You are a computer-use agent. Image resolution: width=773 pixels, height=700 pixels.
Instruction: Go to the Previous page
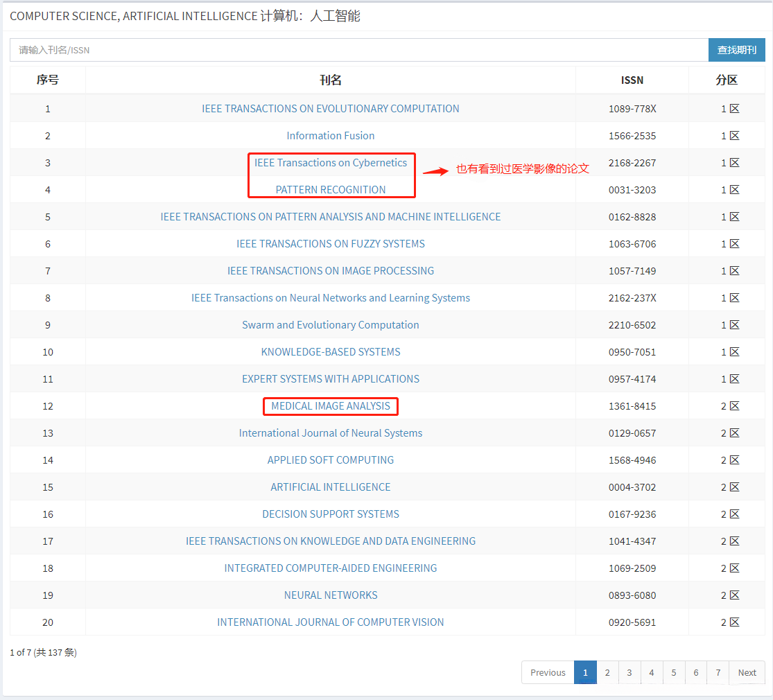click(x=548, y=672)
